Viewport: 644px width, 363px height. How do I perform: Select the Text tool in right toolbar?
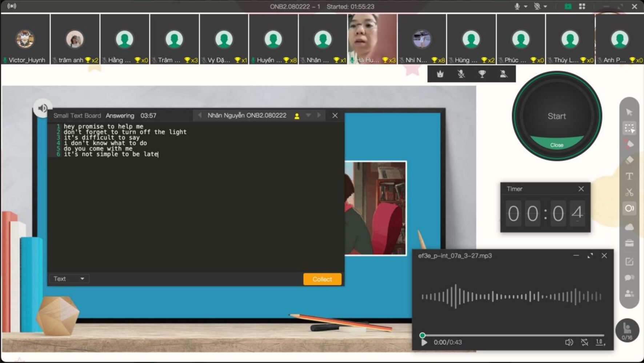629,176
